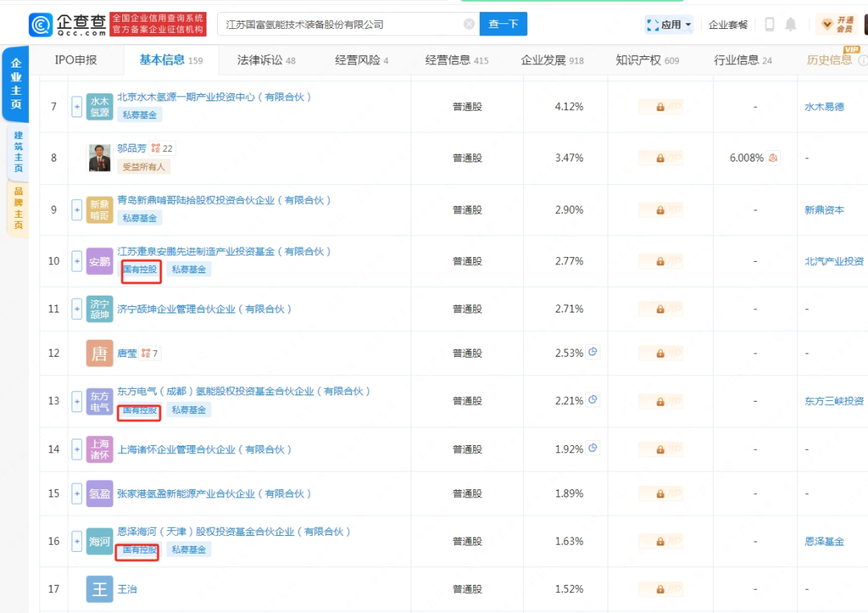868x613 pixels.
Task: Clear the search box text
Action: tap(469, 24)
